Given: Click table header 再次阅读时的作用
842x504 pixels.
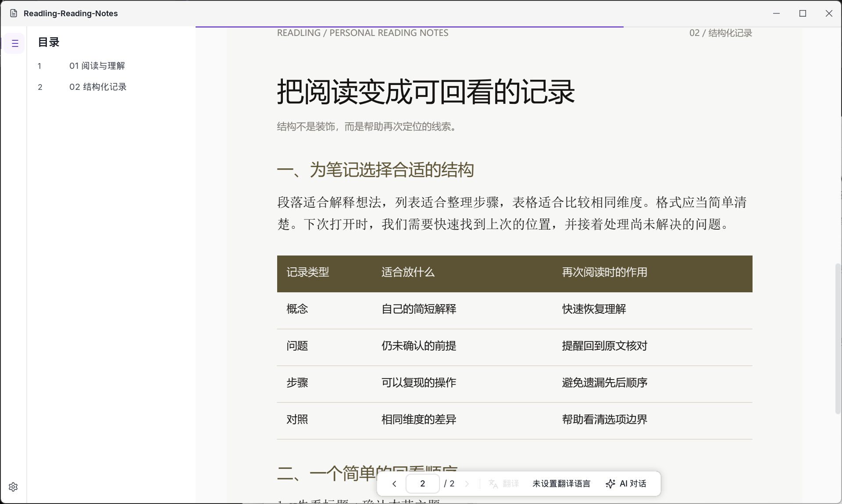Looking at the screenshot, I should click(x=604, y=272).
